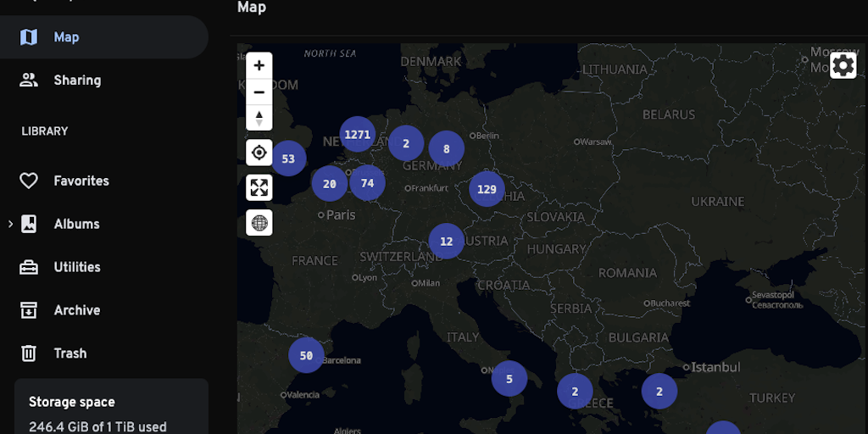Click the Albums picture icon
Screen dimensions: 868x434
29,224
